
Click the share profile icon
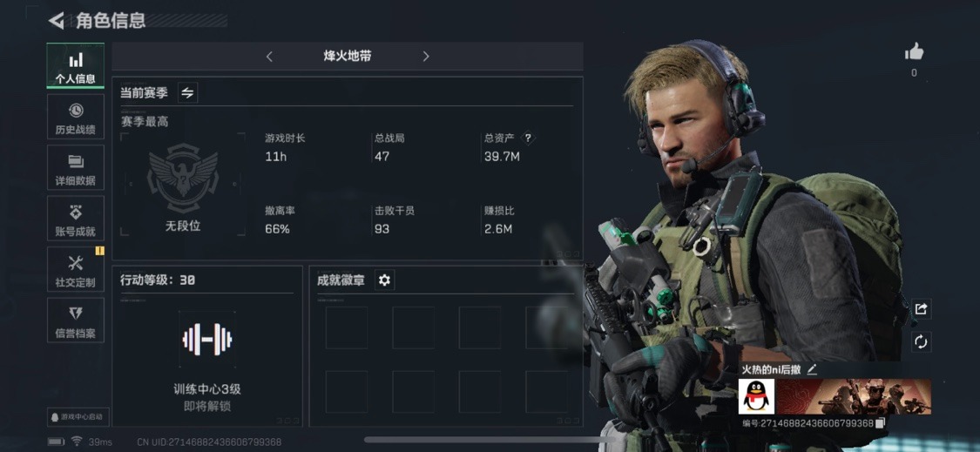tap(921, 309)
